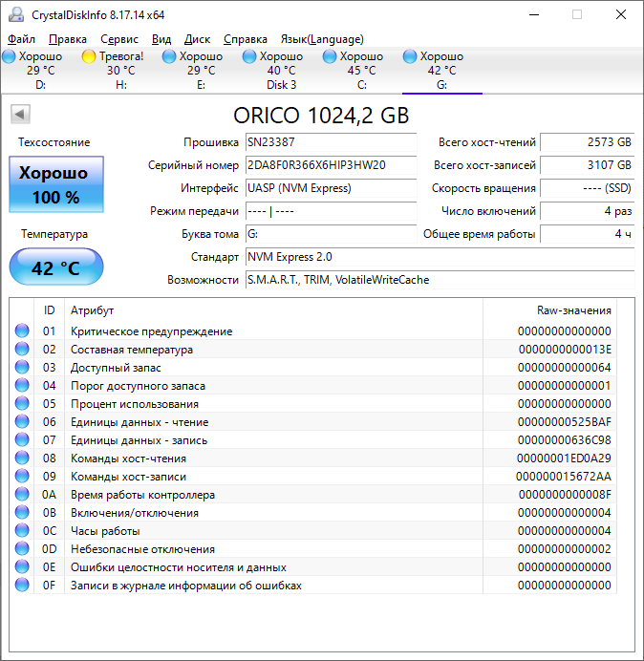The image size is (644, 661).
Task: Click raw value 000000000008F
Action: point(565,495)
